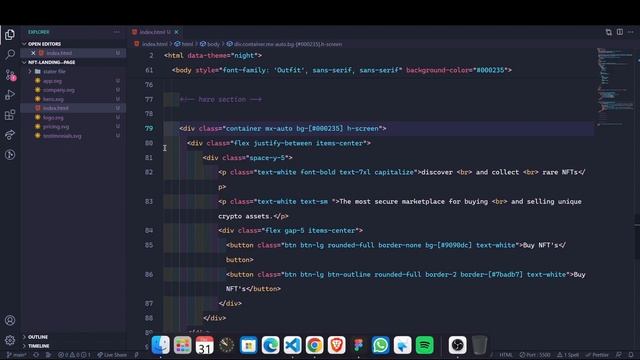Click HTML language mode in status bar
Viewport: 640px width, 360px height.
point(506,355)
